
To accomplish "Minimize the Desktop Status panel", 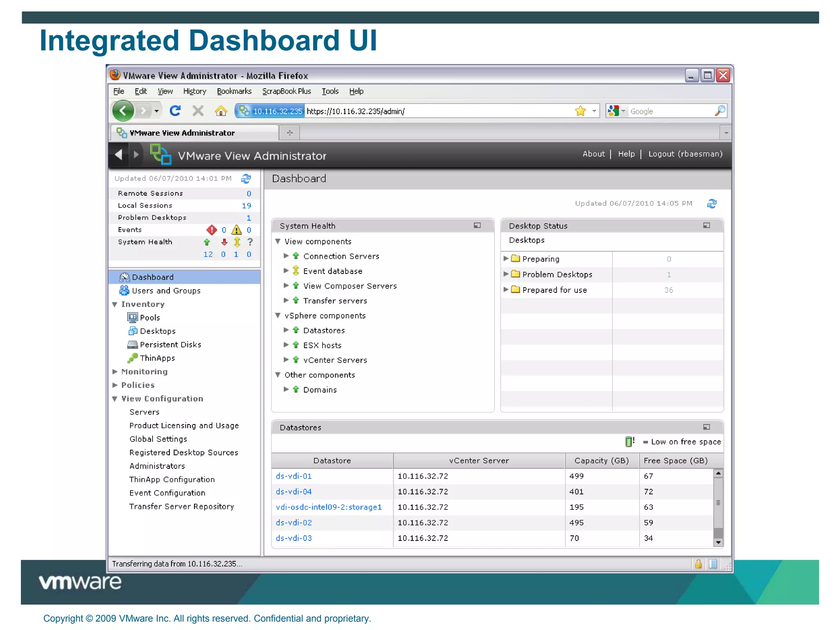I will click(706, 226).
